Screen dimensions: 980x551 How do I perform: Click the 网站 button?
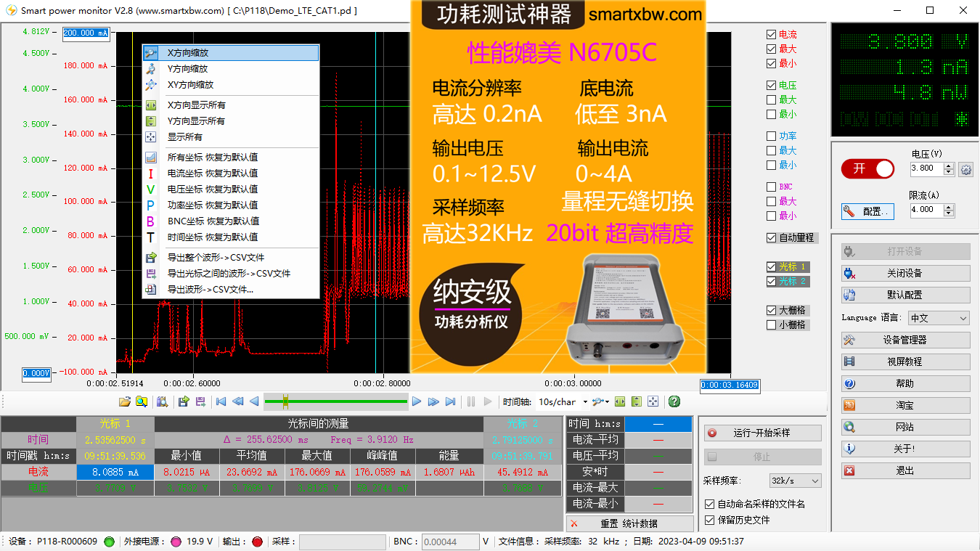click(905, 428)
